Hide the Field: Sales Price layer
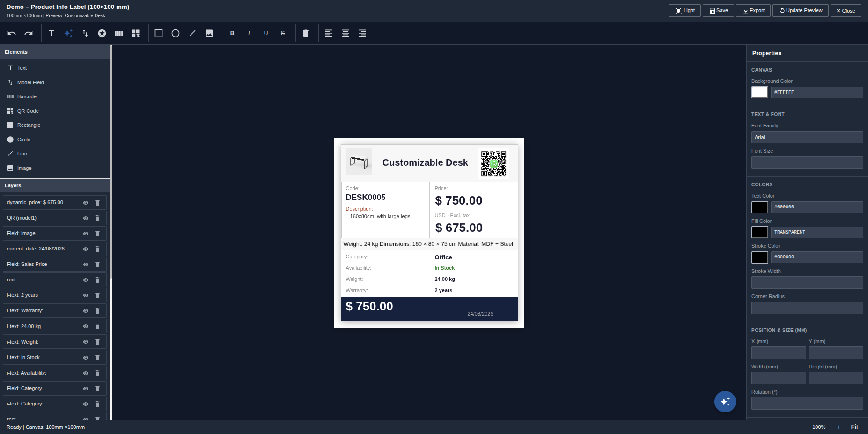Image resolution: width=868 pixels, height=434 pixels. (86, 265)
